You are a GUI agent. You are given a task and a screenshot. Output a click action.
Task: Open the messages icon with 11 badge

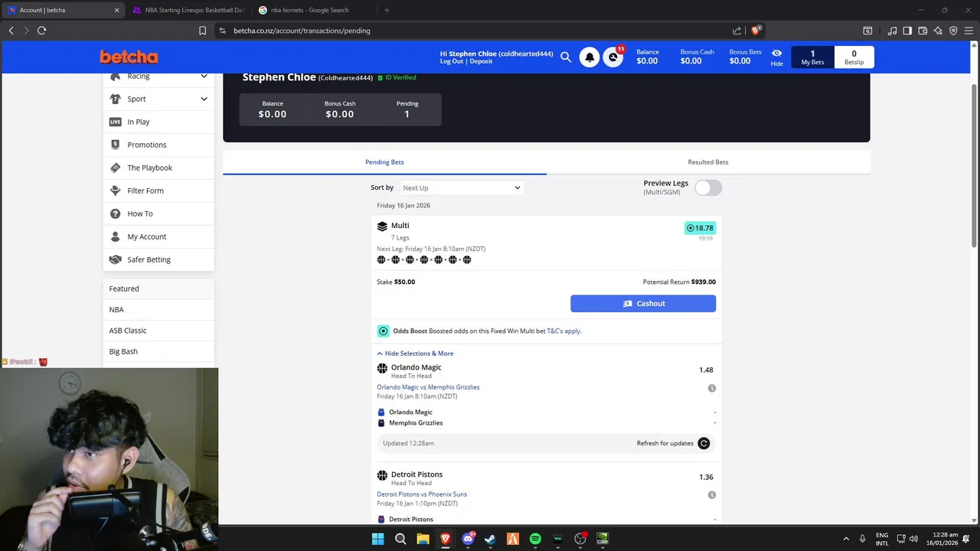(x=613, y=57)
